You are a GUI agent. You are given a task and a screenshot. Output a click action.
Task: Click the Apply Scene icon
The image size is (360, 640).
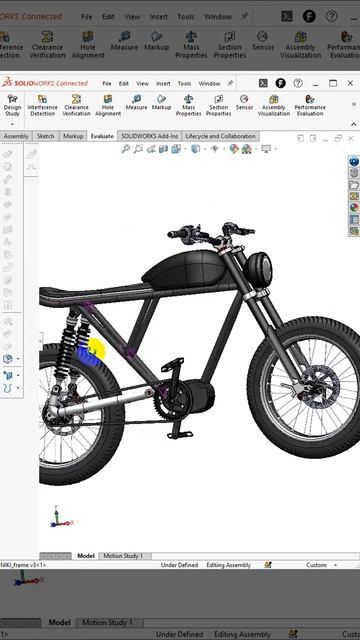tap(247, 149)
